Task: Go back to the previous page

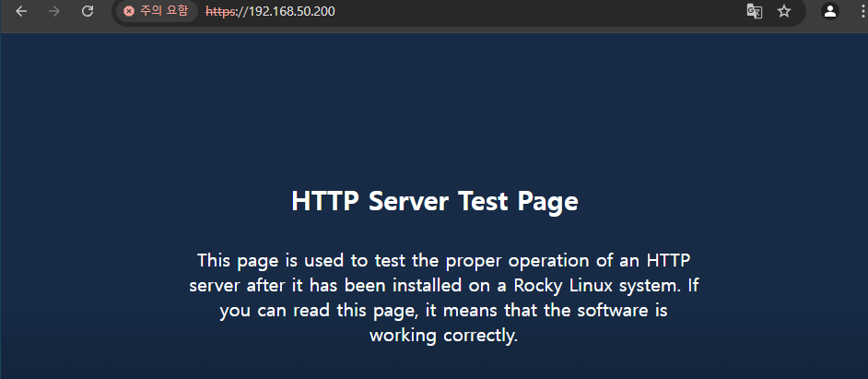Action: [x=21, y=11]
